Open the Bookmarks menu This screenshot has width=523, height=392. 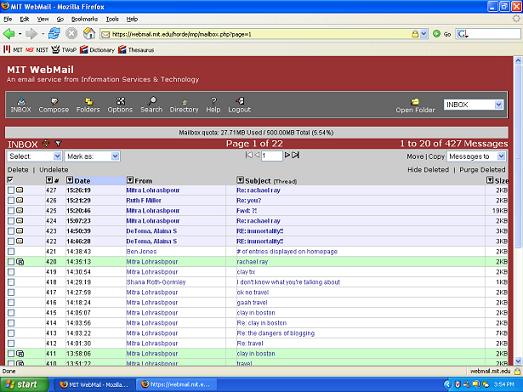click(85, 19)
